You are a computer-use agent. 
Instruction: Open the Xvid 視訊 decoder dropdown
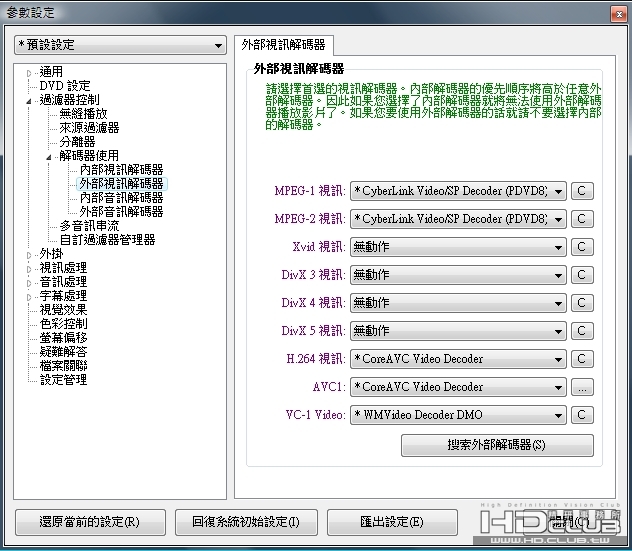point(458,247)
